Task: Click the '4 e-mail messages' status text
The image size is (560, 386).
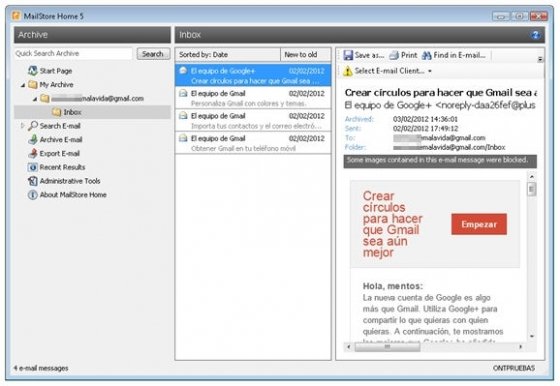Action: pos(41,368)
